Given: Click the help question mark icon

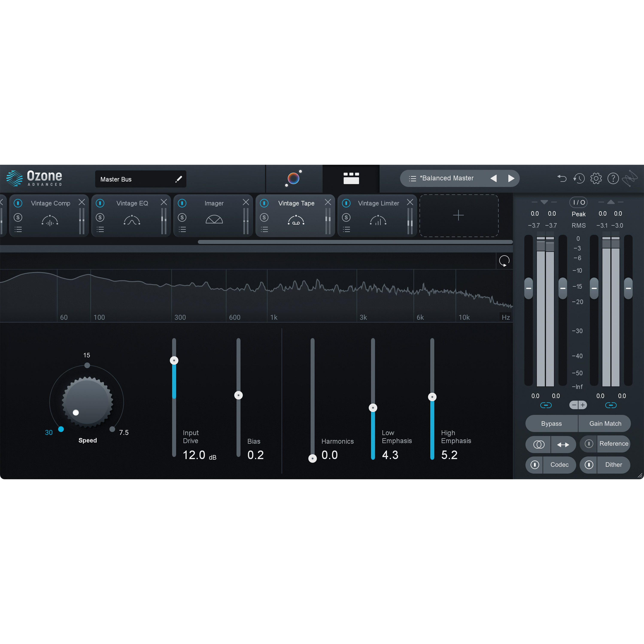Looking at the screenshot, I should 613,178.
